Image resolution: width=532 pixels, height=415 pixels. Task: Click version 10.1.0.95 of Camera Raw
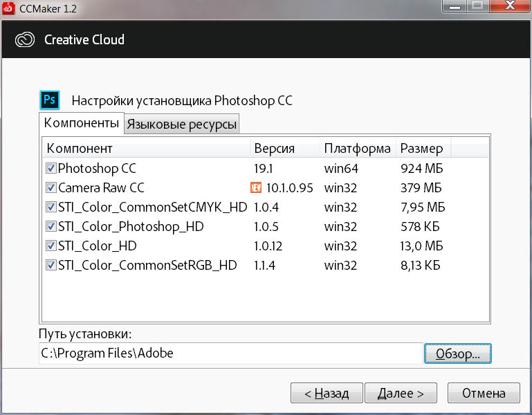[x=289, y=187]
